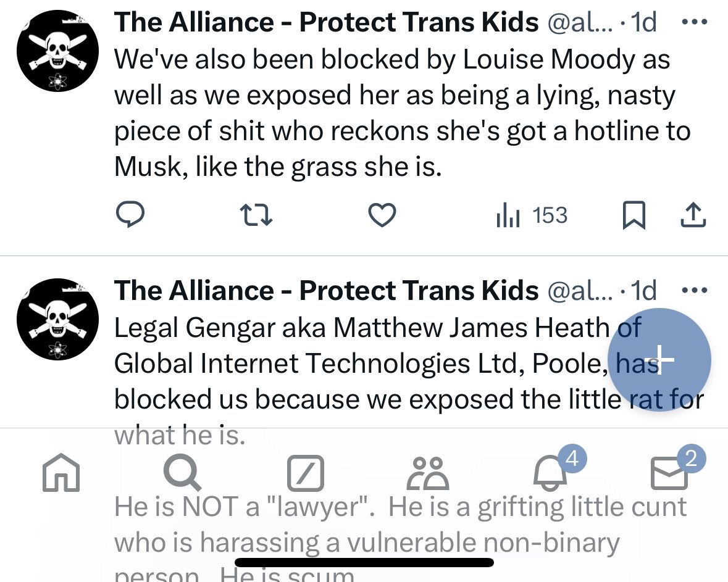
Task: Open Messages with 2 unread
Action: [670, 473]
